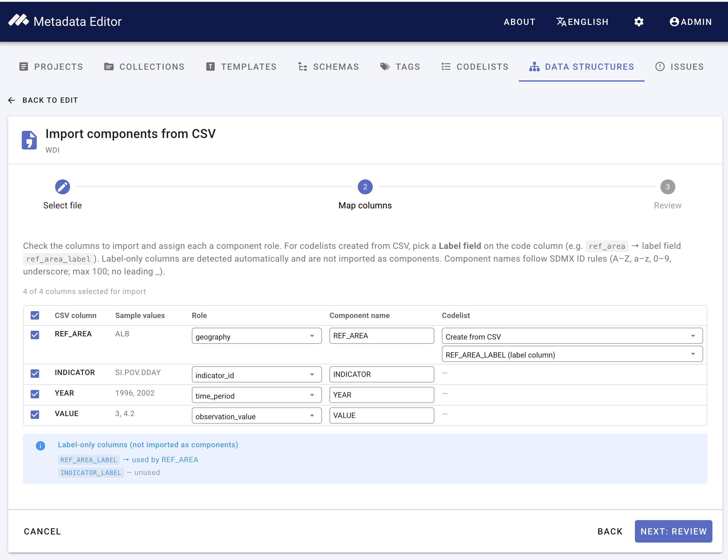Click Back to Edit link
Screen dimensions: 728x560
click(x=43, y=100)
